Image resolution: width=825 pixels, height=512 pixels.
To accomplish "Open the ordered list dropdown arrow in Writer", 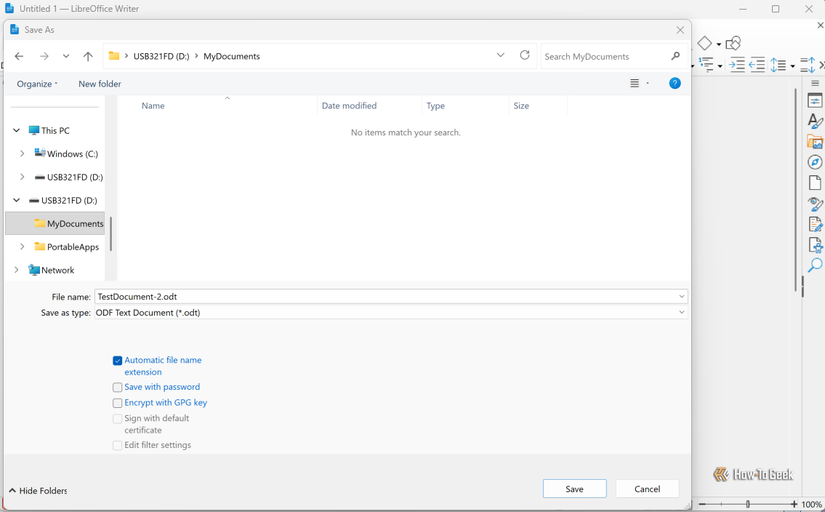I will tap(720, 66).
